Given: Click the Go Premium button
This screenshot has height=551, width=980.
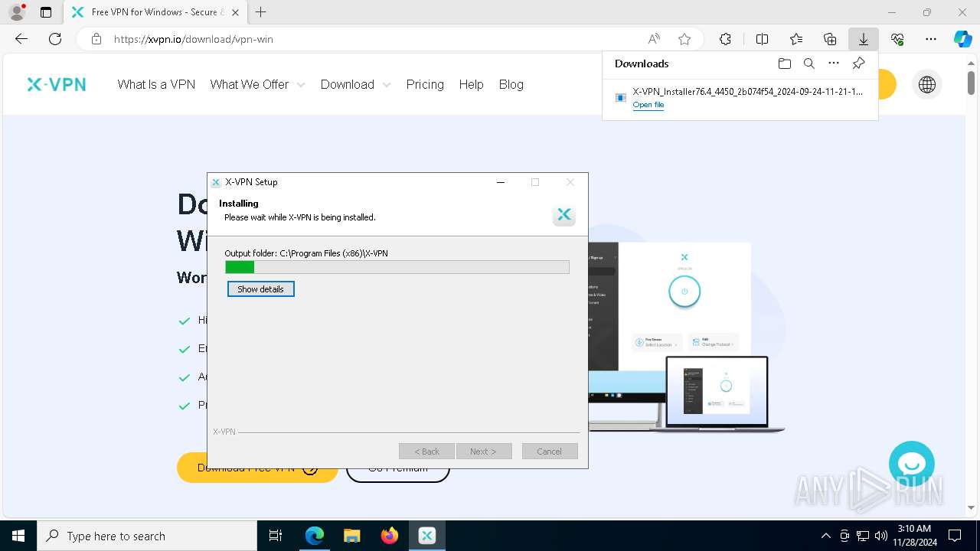Looking at the screenshot, I should 397,468.
